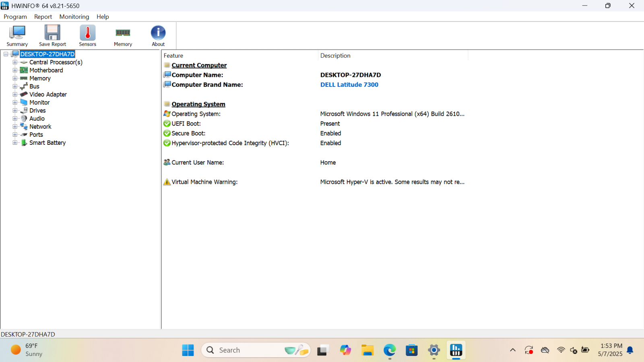Click the Operating System folder icon

167,104
